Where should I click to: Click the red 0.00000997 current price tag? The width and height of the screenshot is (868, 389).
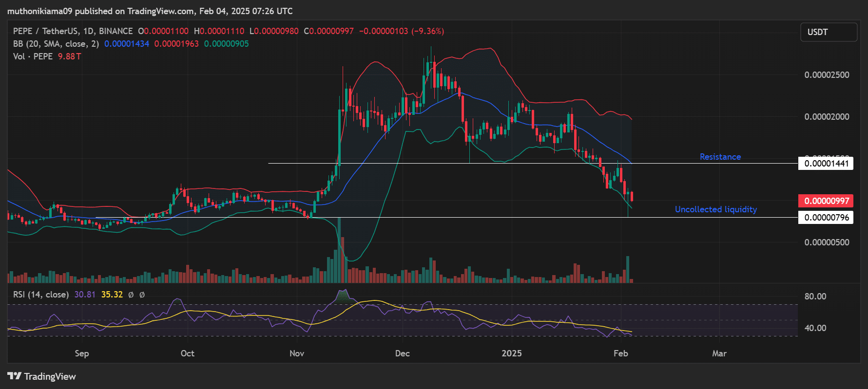pyautogui.click(x=827, y=201)
